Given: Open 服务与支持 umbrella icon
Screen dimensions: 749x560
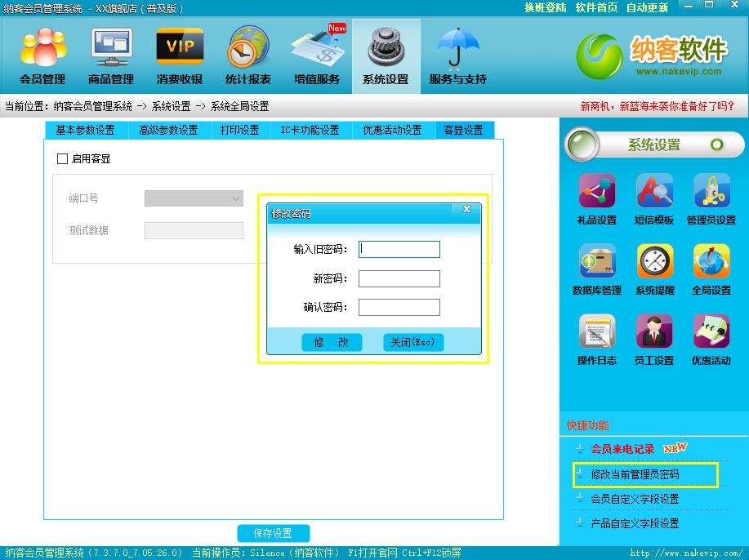Looking at the screenshot, I should coord(457,56).
